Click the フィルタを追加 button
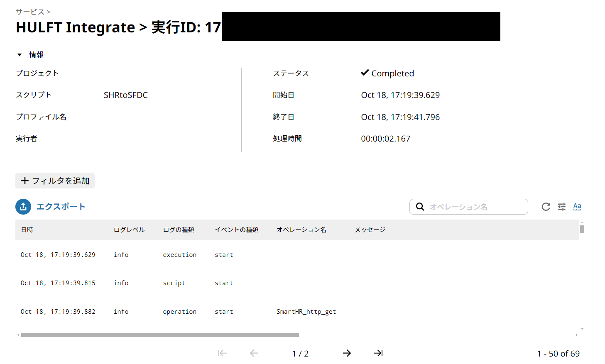Image resolution: width=605 pixels, height=364 pixels. (55, 181)
